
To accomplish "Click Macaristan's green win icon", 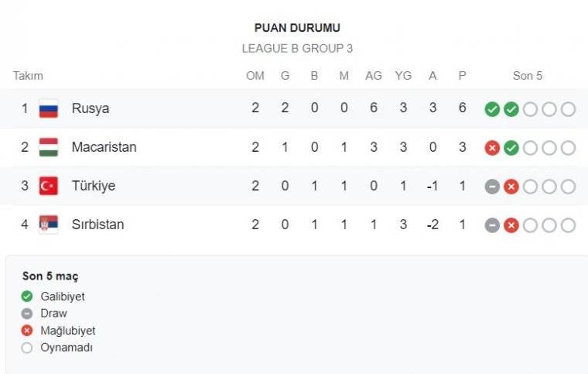I will (511, 148).
